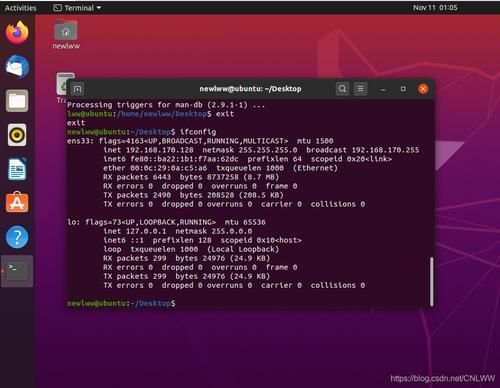Click the netmask 255.255.255.0 text

point(250,150)
